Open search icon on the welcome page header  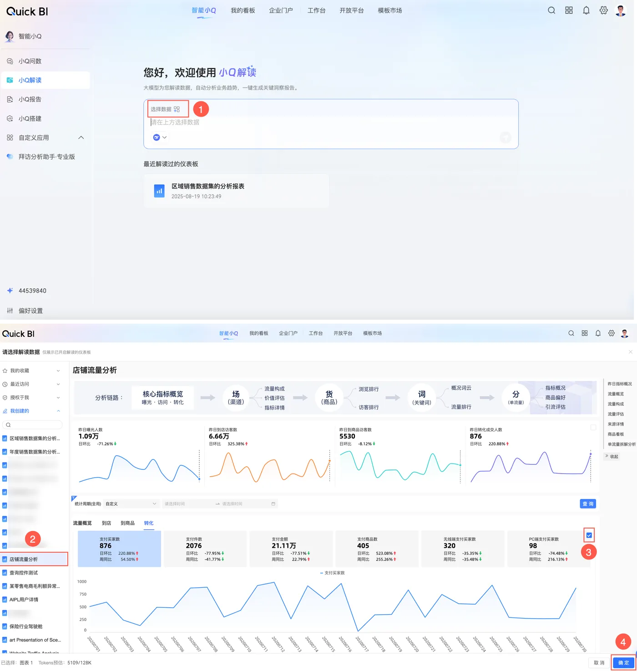tap(551, 10)
